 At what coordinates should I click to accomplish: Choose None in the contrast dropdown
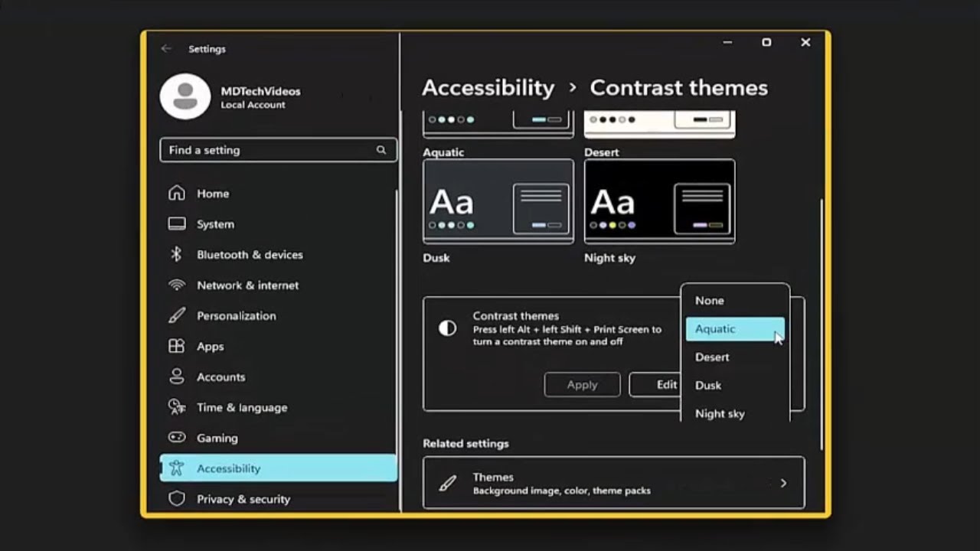735,301
